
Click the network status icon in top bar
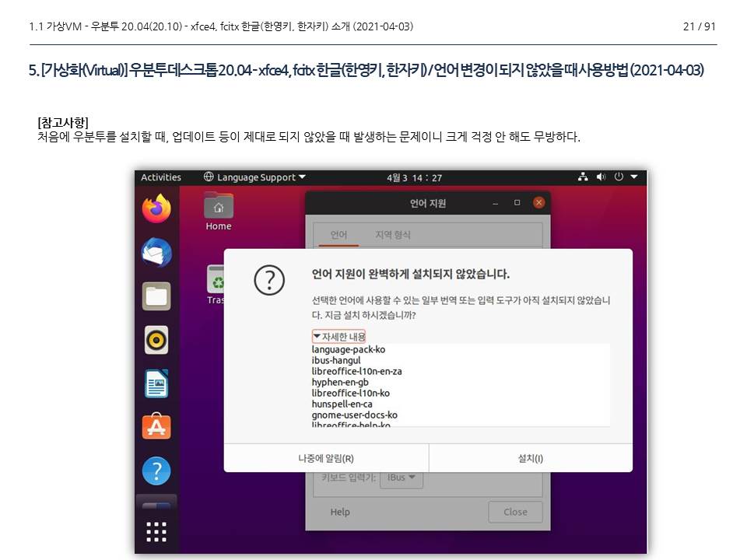tap(583, 177)
